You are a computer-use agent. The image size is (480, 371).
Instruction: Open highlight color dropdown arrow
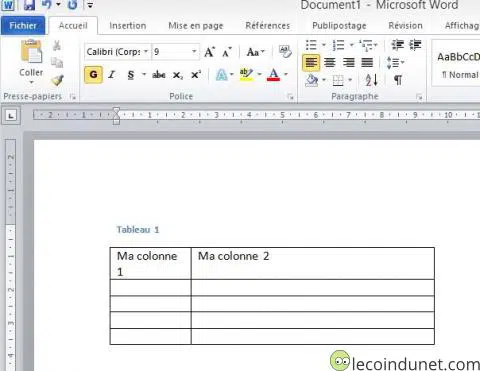coord(259,74)
